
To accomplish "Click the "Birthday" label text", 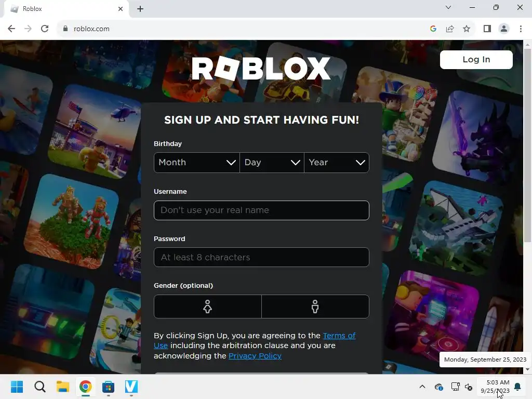I will [168, 144].
